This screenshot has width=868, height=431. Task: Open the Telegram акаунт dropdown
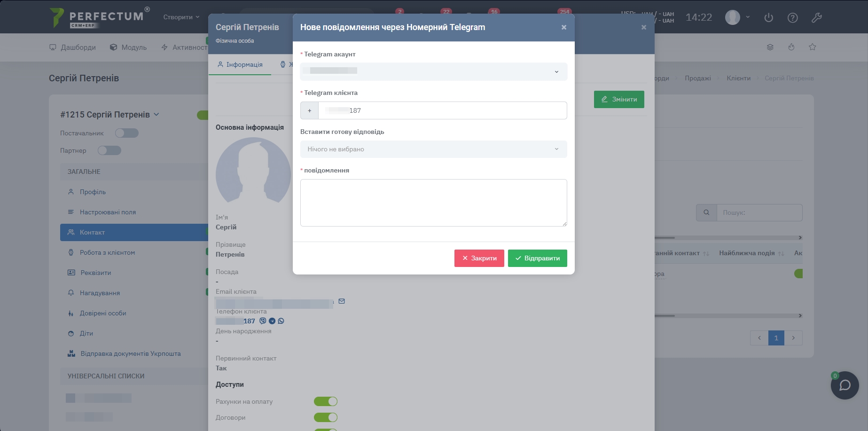coord(434,71)
